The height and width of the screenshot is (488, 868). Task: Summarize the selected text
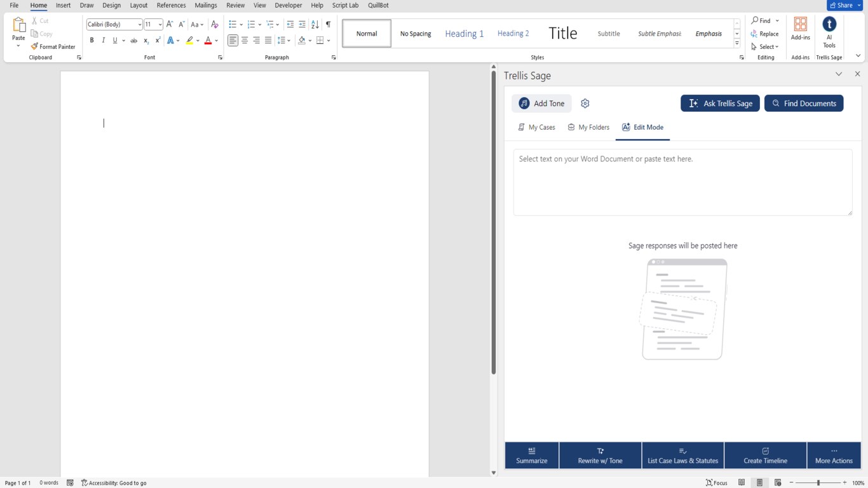[532, 456]
